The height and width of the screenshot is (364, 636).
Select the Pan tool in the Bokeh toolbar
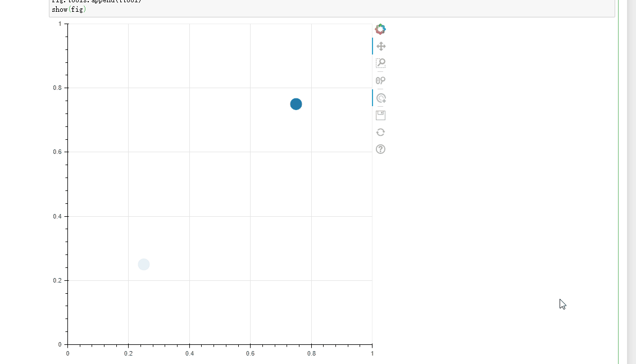click(x=380, y=46)
